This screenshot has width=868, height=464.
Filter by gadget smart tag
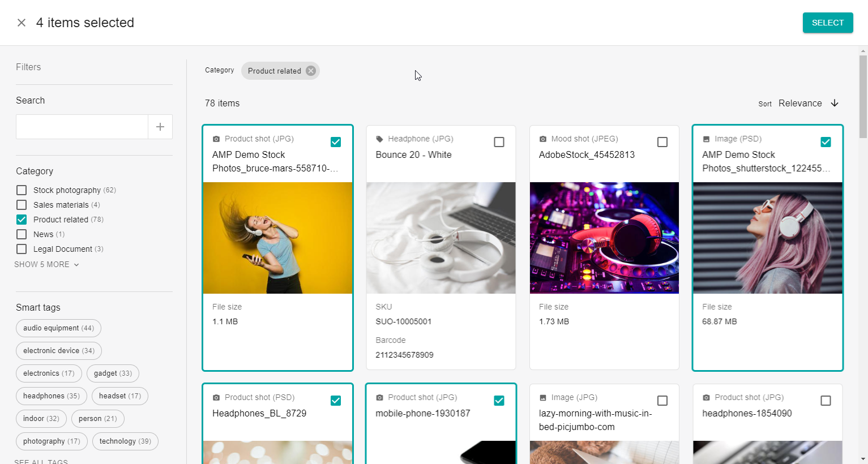click(x=113, y=373)
